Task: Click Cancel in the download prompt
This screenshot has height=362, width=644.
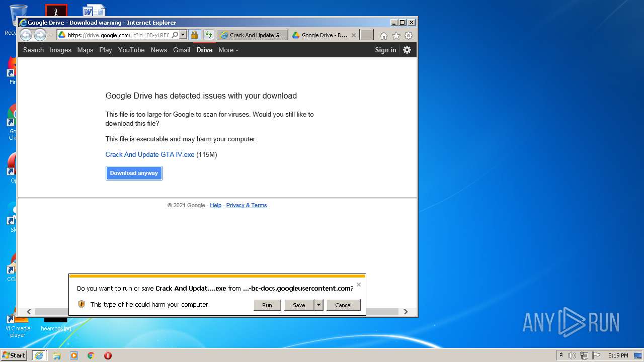Action: click(344, 305)
